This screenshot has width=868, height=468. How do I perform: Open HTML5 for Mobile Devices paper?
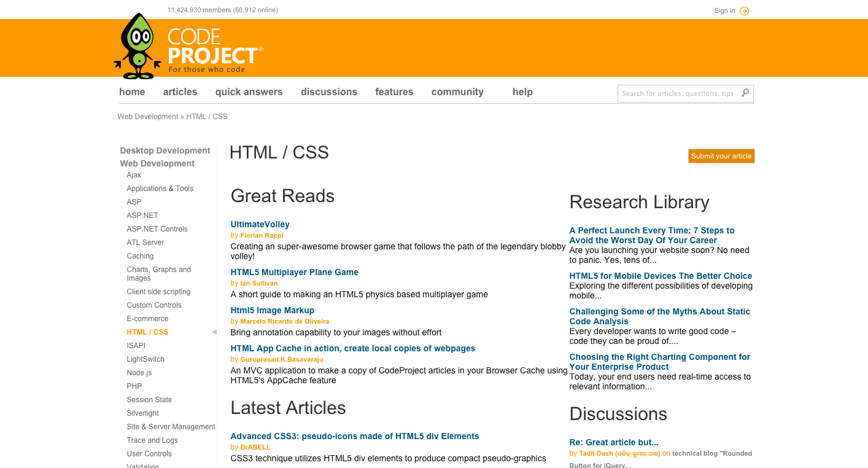[x=661, y=276]
